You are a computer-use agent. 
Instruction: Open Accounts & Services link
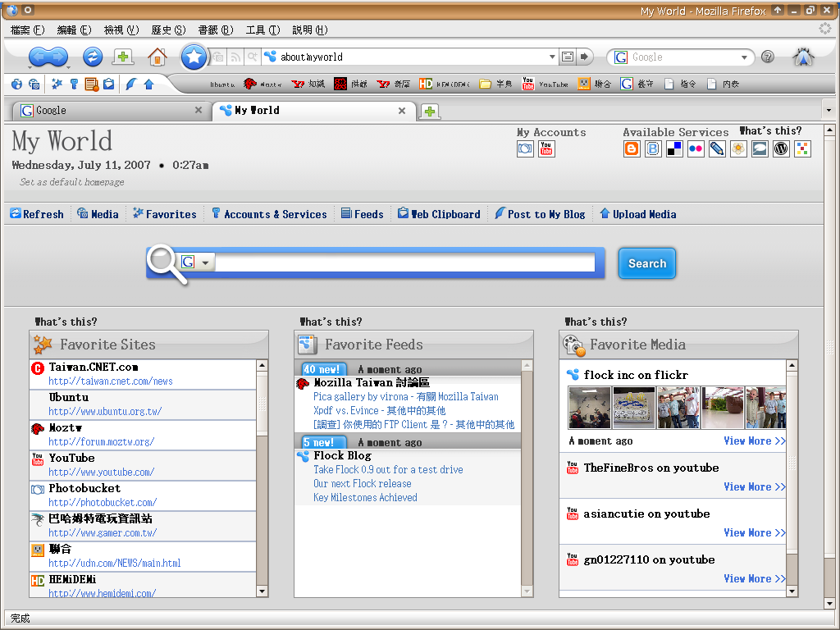269,214
